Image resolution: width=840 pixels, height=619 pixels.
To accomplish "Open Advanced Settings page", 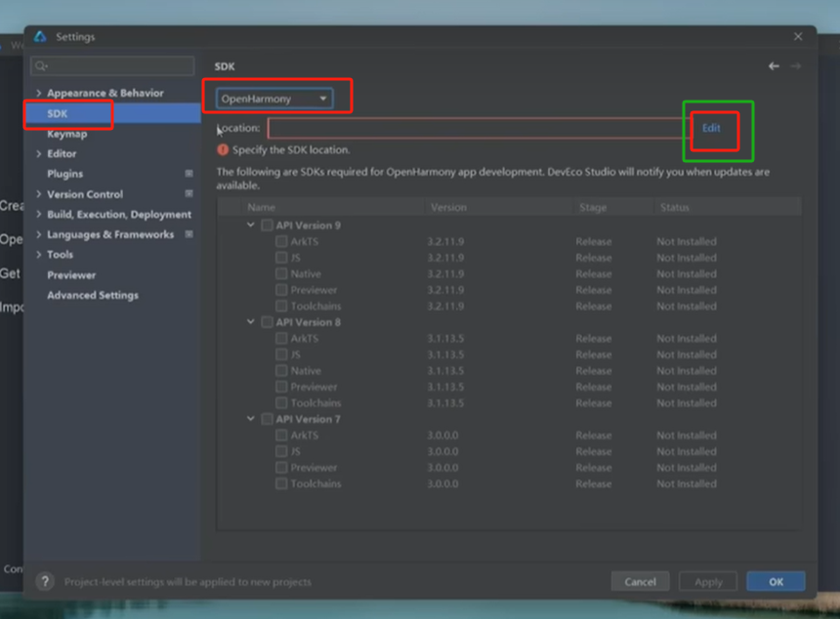I will click(93, 295).
